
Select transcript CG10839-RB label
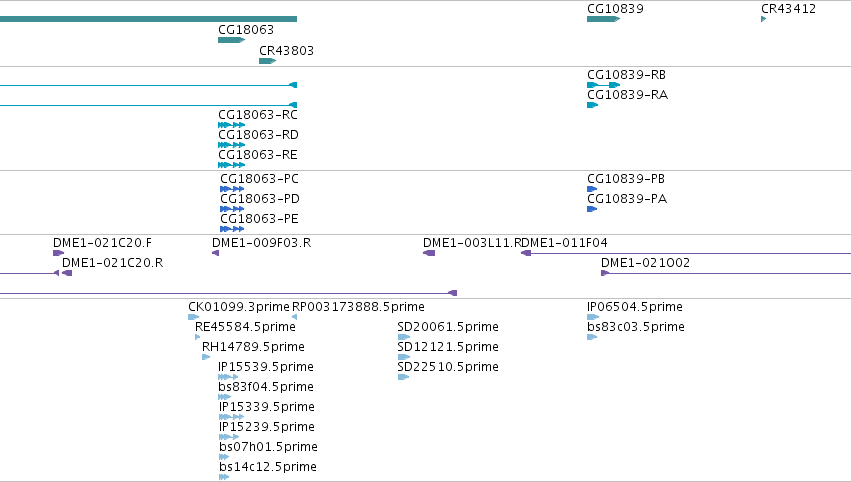pyautogui.click(x=626, y=75)
